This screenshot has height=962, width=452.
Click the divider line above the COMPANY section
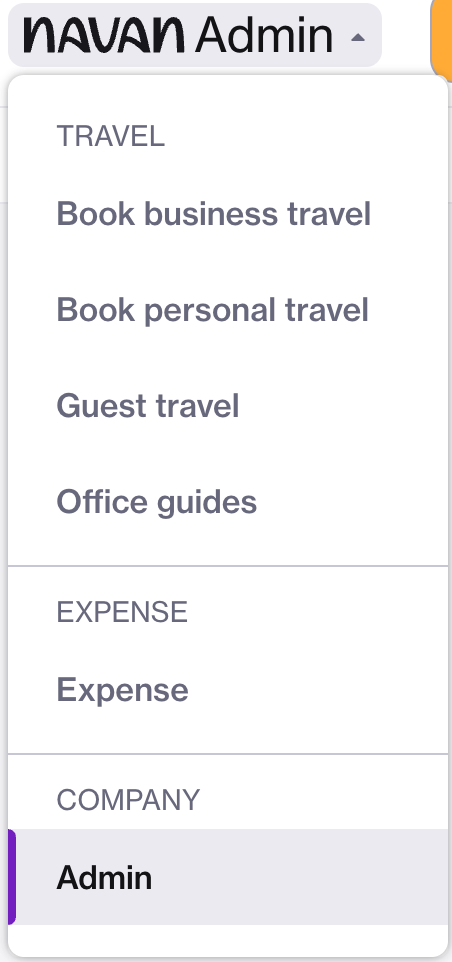coord(228,753)
